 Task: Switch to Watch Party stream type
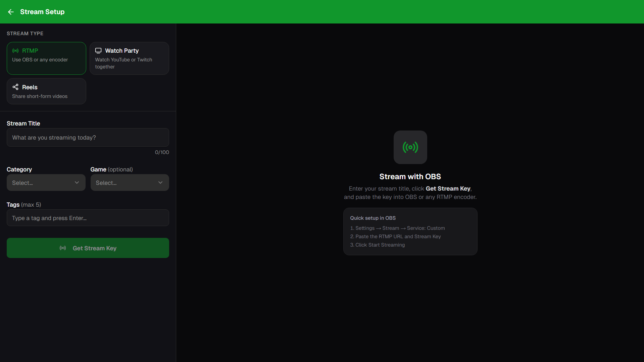tap(129, 58)
